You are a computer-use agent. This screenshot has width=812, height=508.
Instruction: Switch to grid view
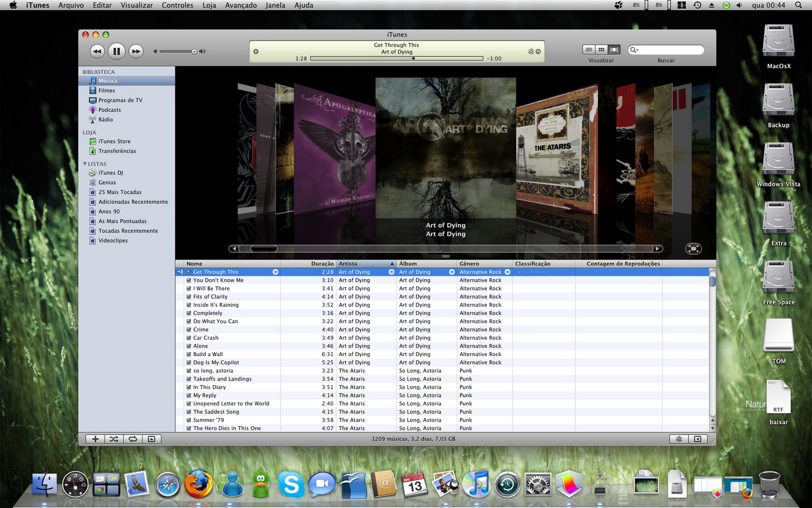[x=601, y=49]
